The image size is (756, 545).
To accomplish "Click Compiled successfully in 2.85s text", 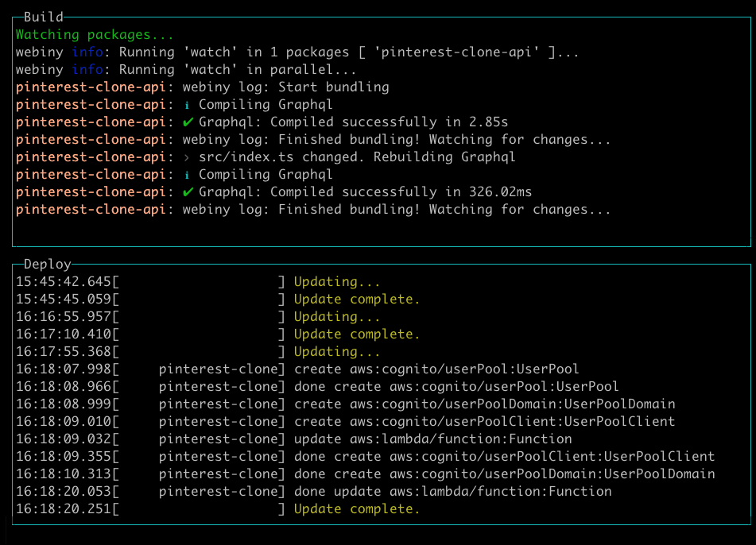I will point(389,122).
